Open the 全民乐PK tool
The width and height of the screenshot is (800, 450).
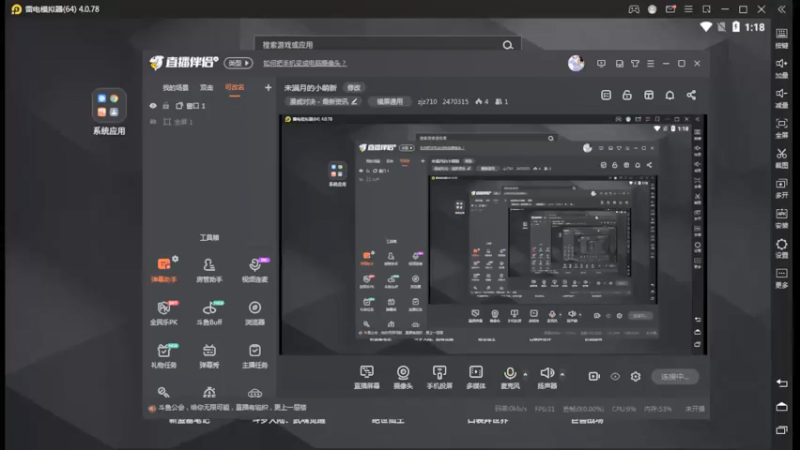[164, 313]
